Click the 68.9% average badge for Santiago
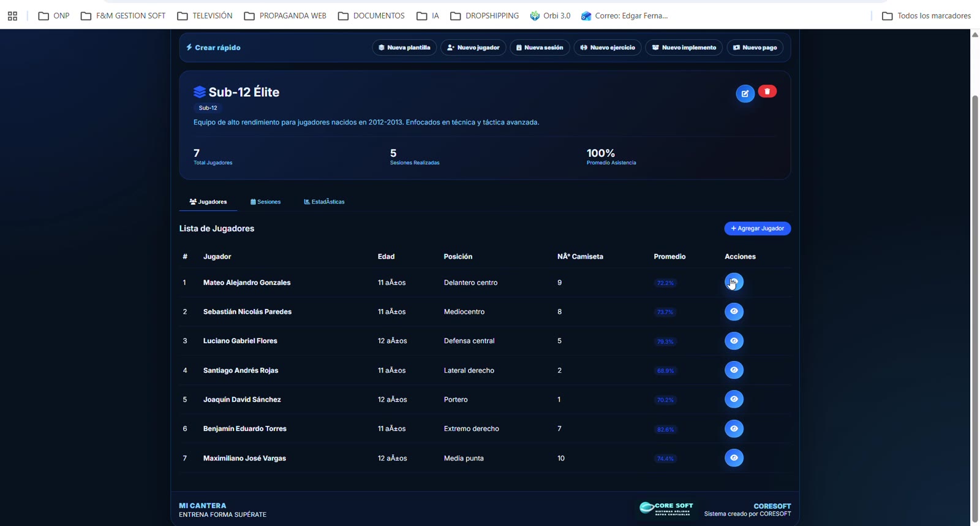 click(665, 371)
